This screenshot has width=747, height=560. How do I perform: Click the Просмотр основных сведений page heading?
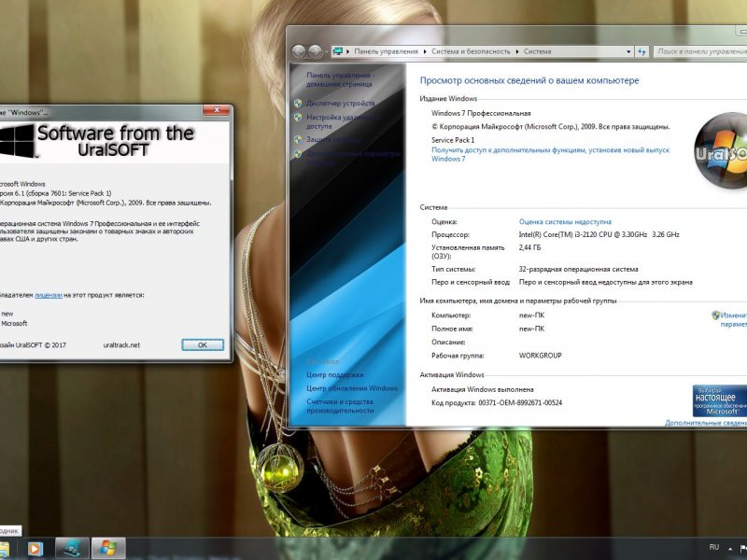[529, 80]
